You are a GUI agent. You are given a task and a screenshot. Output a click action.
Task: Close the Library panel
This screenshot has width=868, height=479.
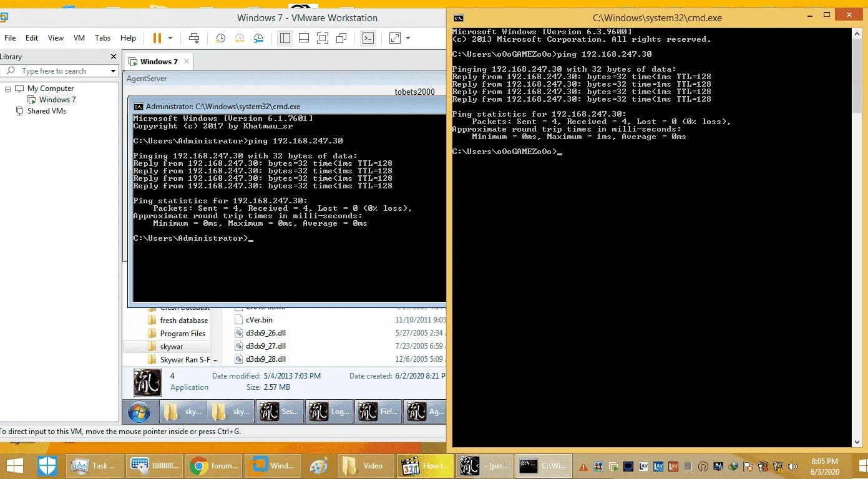(114, 56)
